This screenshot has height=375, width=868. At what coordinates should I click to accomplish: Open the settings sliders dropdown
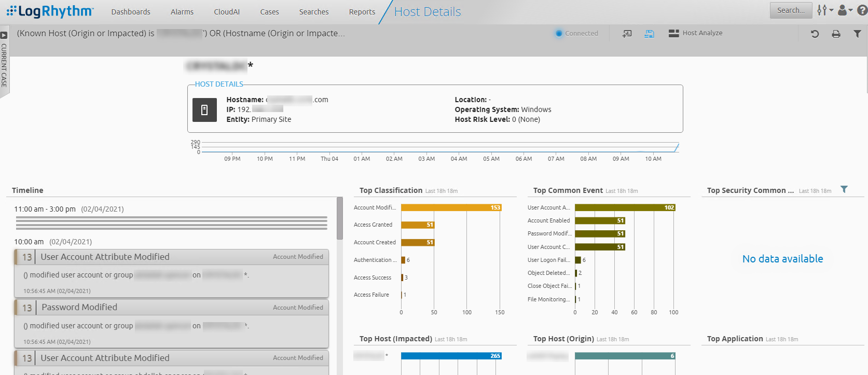pos(824,10)
